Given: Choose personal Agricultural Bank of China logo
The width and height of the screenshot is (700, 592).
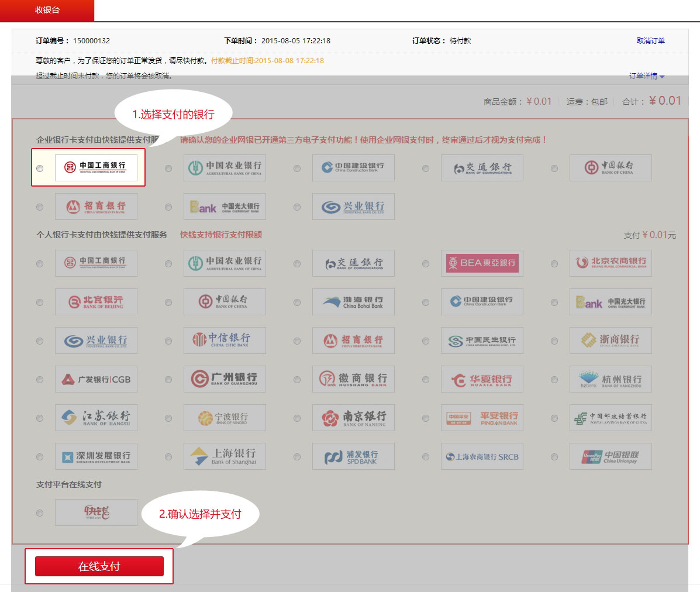Looking at the screenshot, I should (x=225, y=263).
